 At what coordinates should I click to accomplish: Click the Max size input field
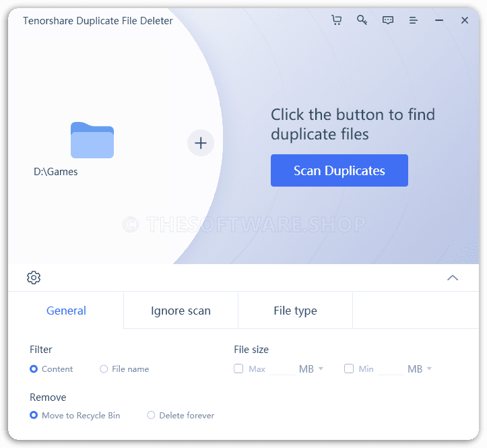click(x=282, y=369)
